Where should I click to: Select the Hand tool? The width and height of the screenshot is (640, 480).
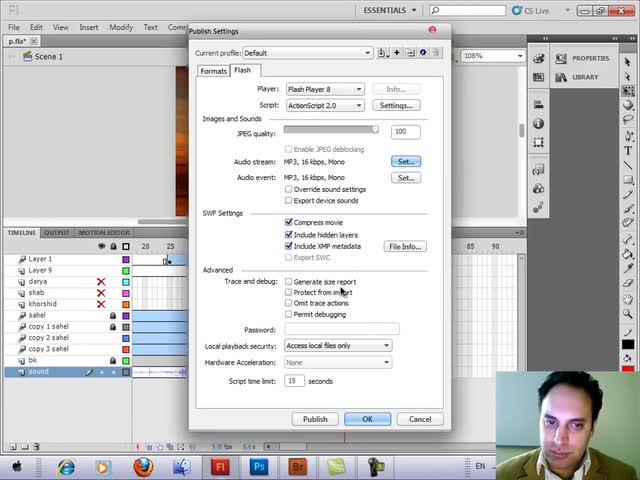(x=628, y=299)
